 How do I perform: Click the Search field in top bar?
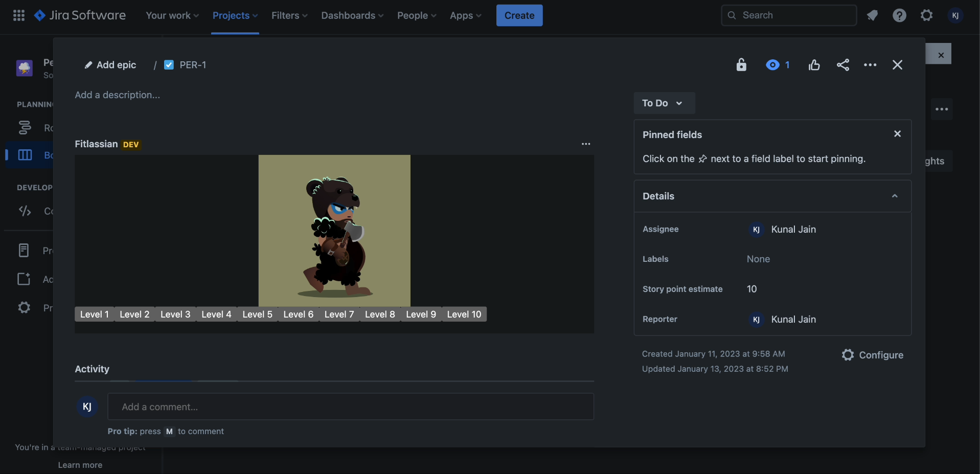(789, 15)
